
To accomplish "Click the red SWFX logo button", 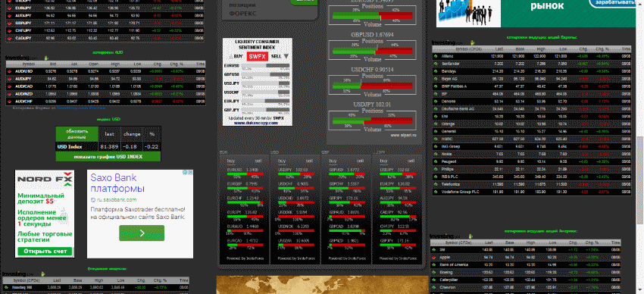I will (257, 57).
